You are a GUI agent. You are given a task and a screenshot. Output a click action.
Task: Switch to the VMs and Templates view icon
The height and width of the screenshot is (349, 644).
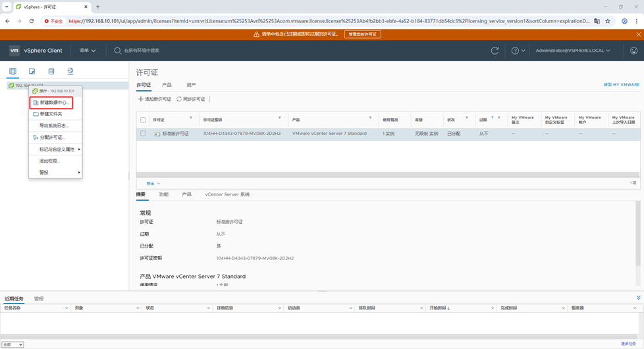32,71
